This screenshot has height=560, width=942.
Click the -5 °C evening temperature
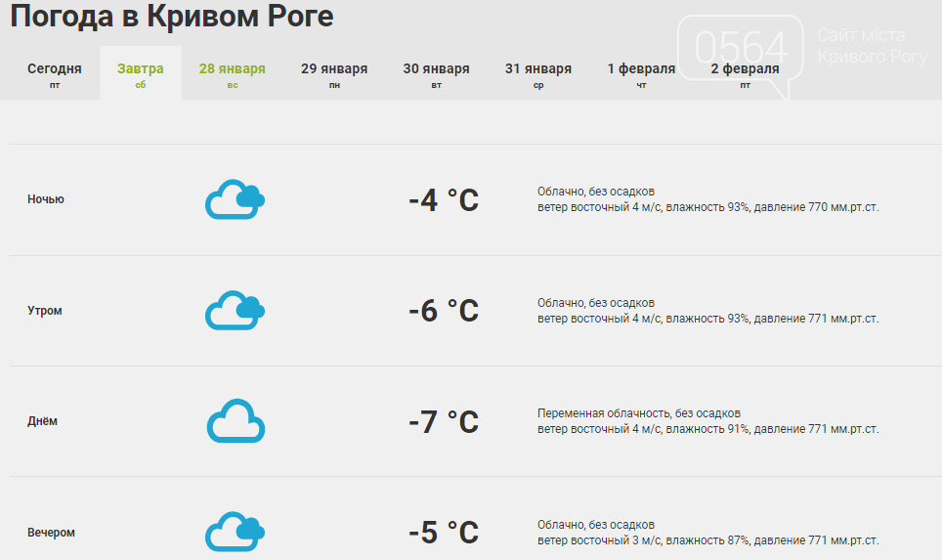[x=444, y=533]
